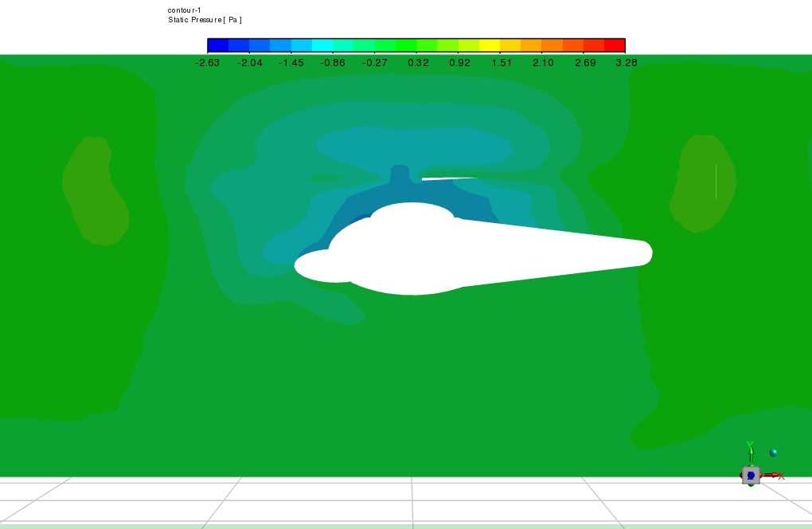The image size is (812, 529).
Task: Click the -2.63 minimum legend value
Action: [207, 63]
